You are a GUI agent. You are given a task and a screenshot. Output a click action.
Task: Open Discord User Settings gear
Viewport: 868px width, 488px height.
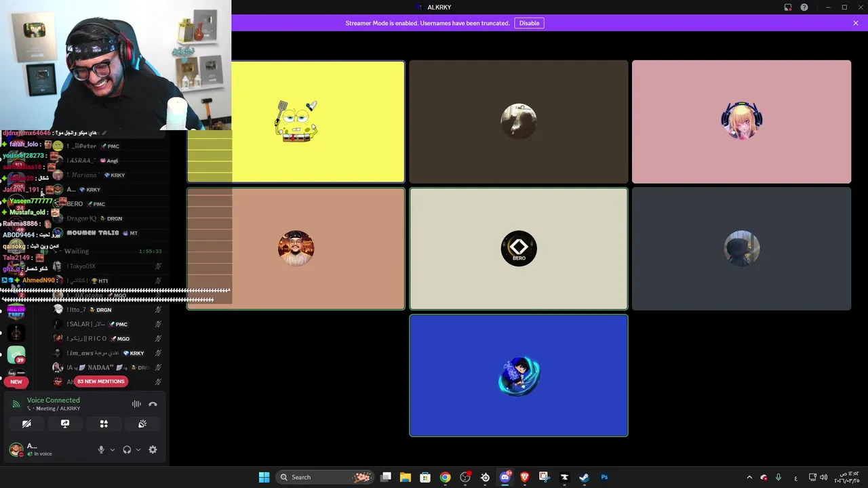(153, 449)
